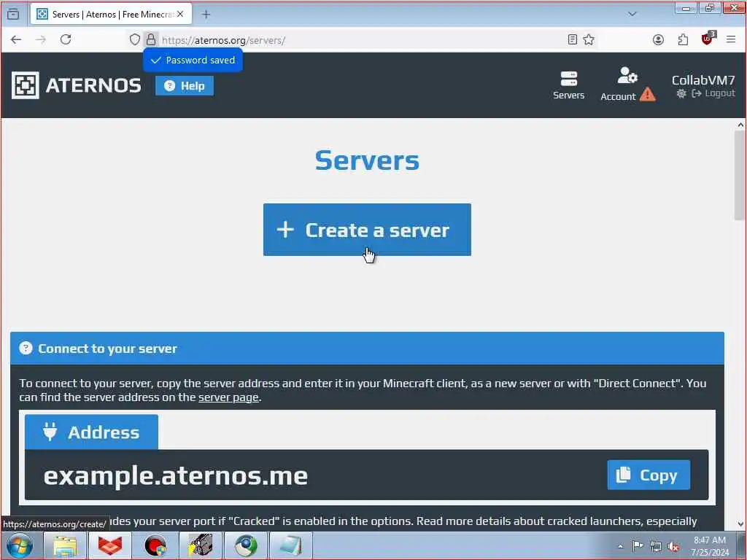Click the page scrollbar up arrow

(x=740, y=125)
